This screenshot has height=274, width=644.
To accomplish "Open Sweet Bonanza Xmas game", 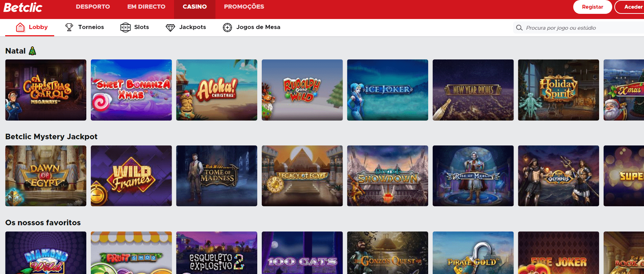I will 131,90.
